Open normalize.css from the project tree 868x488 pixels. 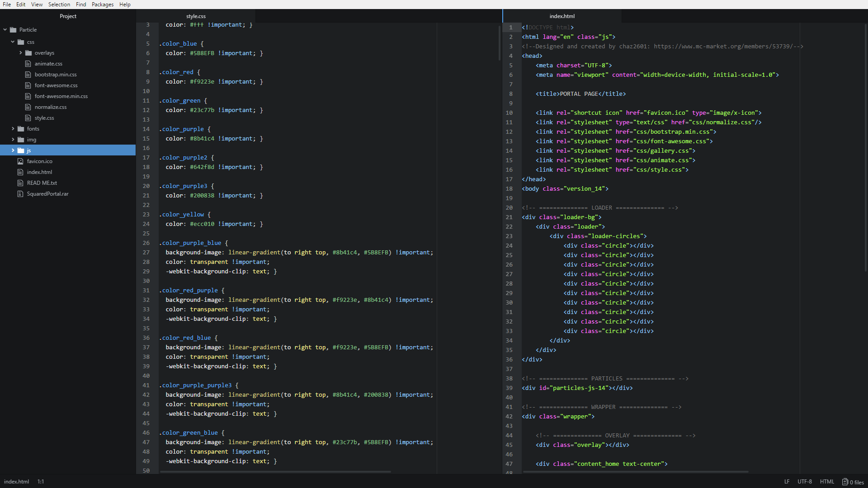tap(51, 107)
